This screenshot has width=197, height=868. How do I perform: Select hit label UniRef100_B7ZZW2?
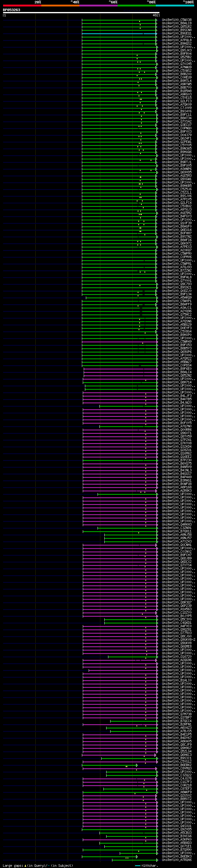pos(176,271)
